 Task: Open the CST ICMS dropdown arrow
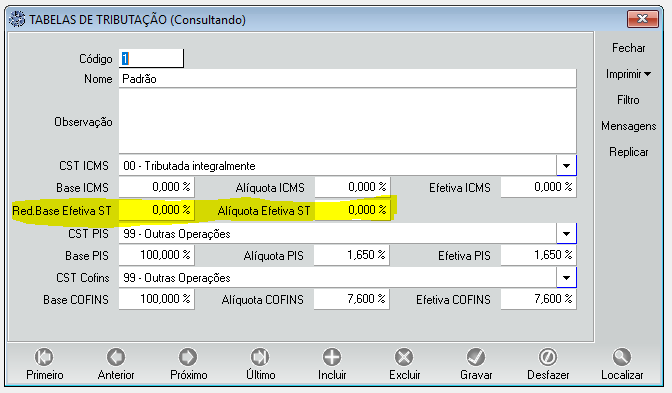(566, 165)
